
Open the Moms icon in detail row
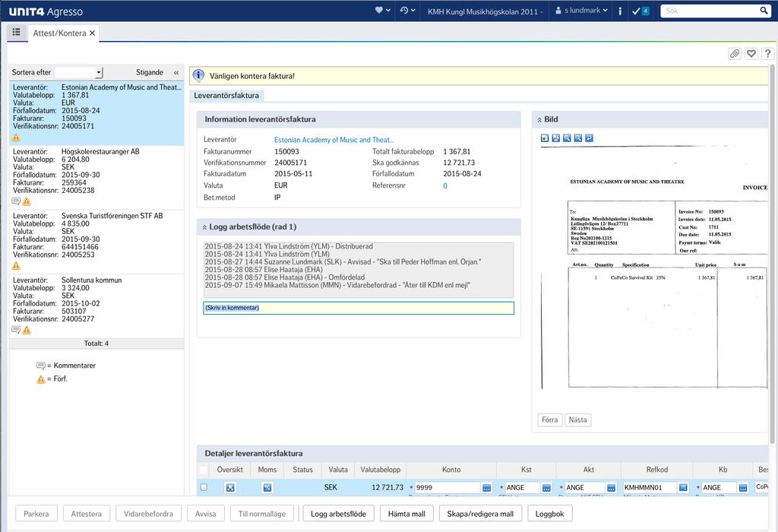[267, 488]
